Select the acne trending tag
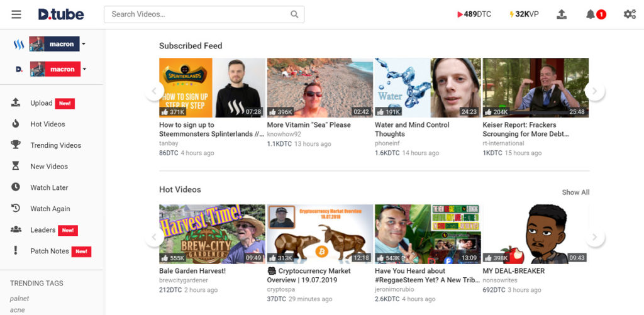644x315 pixels. 17,310
